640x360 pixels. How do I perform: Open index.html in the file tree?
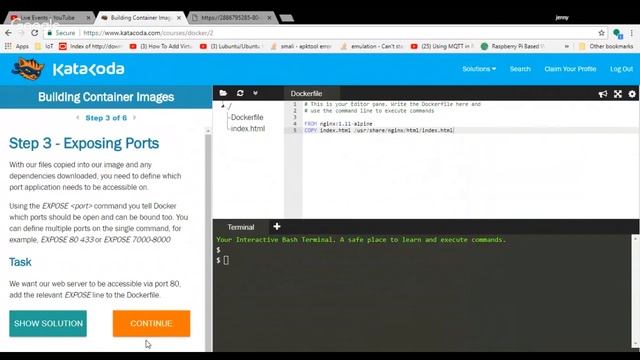tap(248, 128)
